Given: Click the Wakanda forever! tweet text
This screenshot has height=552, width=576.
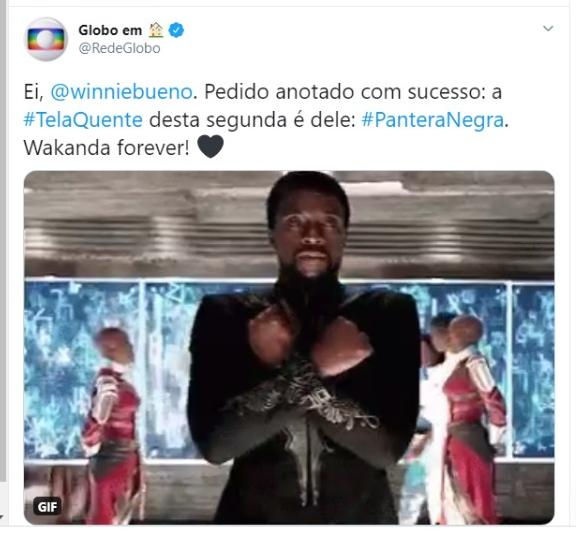Looking at the screenshot, I should tap(107, 148).
